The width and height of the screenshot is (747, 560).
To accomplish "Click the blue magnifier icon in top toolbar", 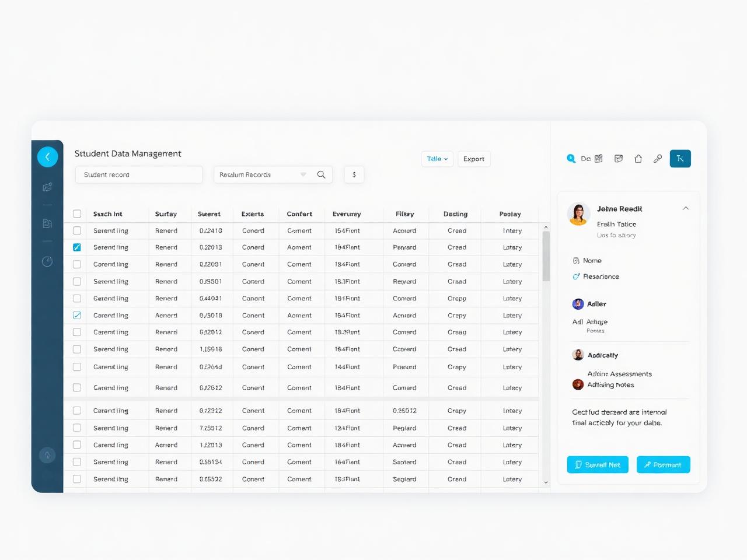I will pyautogui.click(x=571, y=159).
